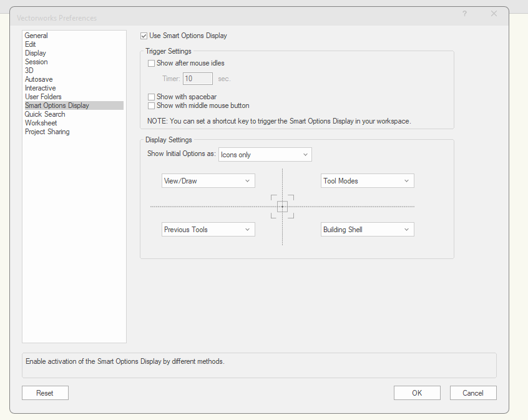Open the Building Shell dropdown
This screenshot has height=420, width=528.
[x=367, y=230]
